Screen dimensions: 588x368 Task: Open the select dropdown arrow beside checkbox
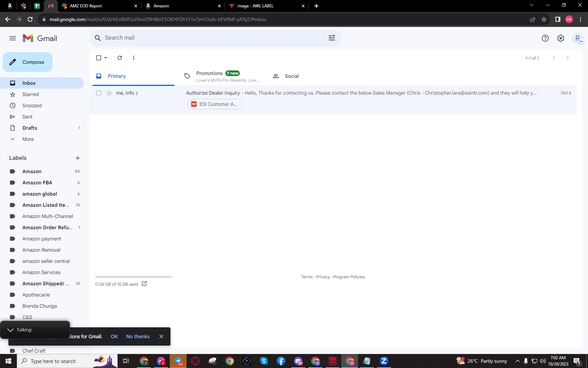[x=106, y=58]
